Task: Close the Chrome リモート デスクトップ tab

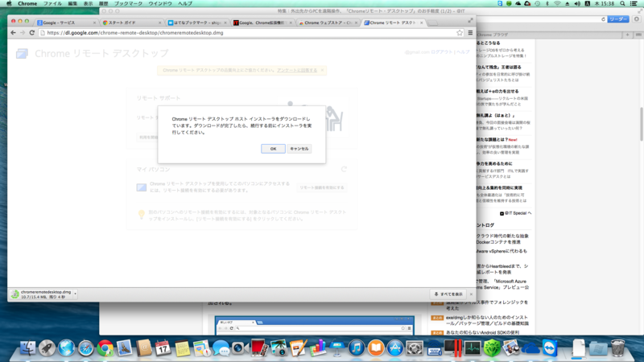Action: [x=421, y=23]
